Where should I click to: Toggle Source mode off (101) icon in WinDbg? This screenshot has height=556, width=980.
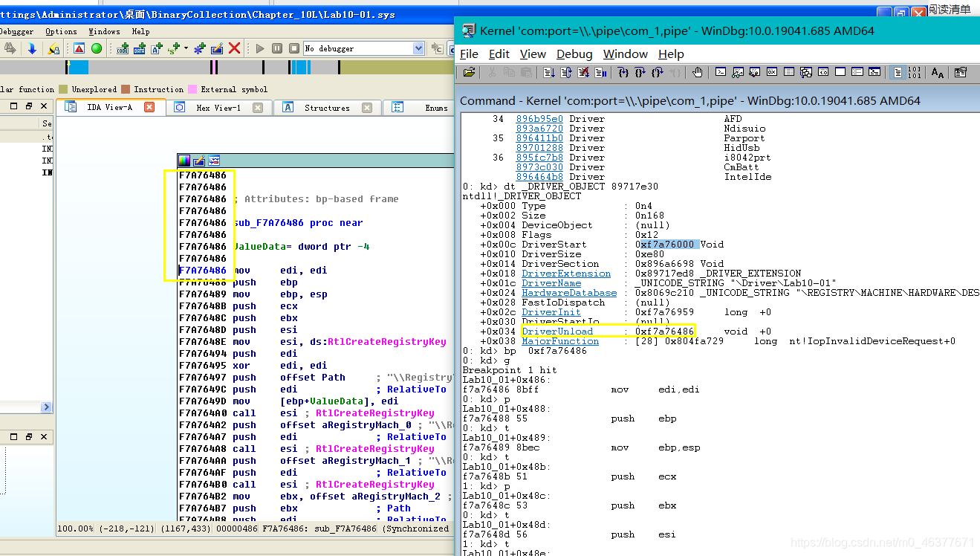click(x=915, y=72)
